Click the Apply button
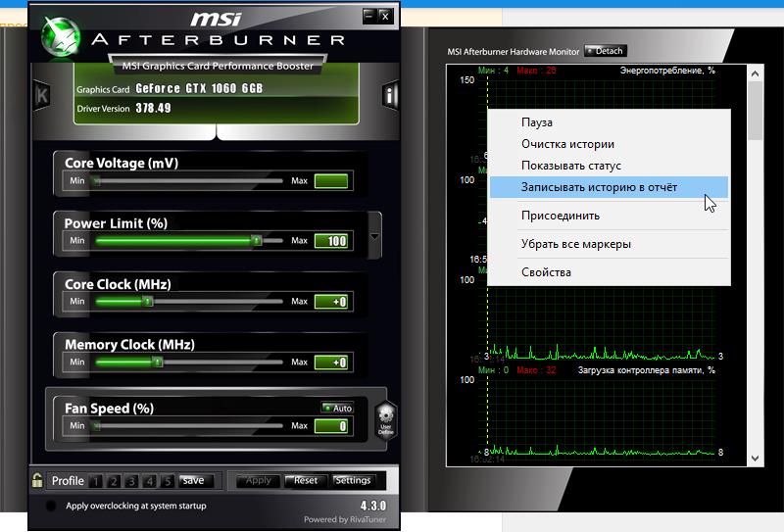The image size is (784, 532). pos(258,480)
